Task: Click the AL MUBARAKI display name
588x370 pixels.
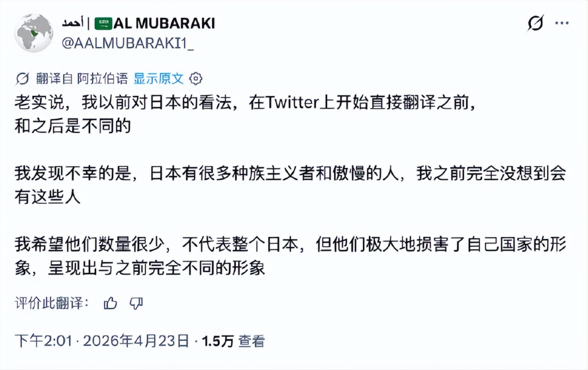Action: pos(164,23)
